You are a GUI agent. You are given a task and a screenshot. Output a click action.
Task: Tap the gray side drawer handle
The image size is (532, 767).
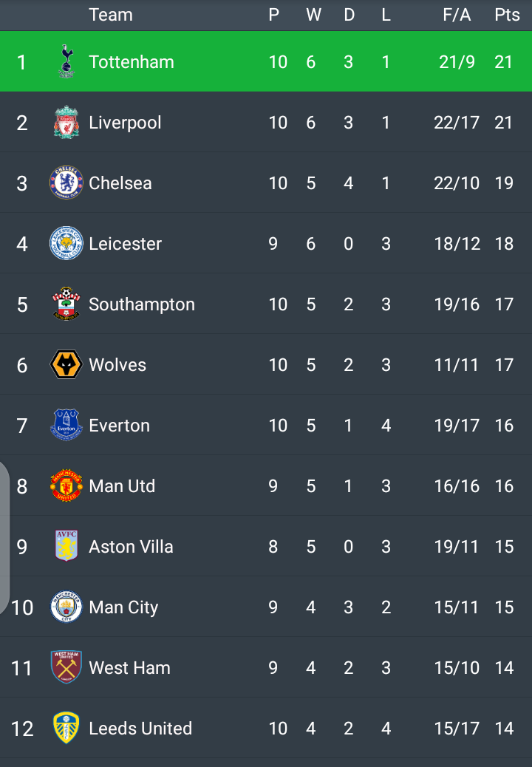pos(4,538)
